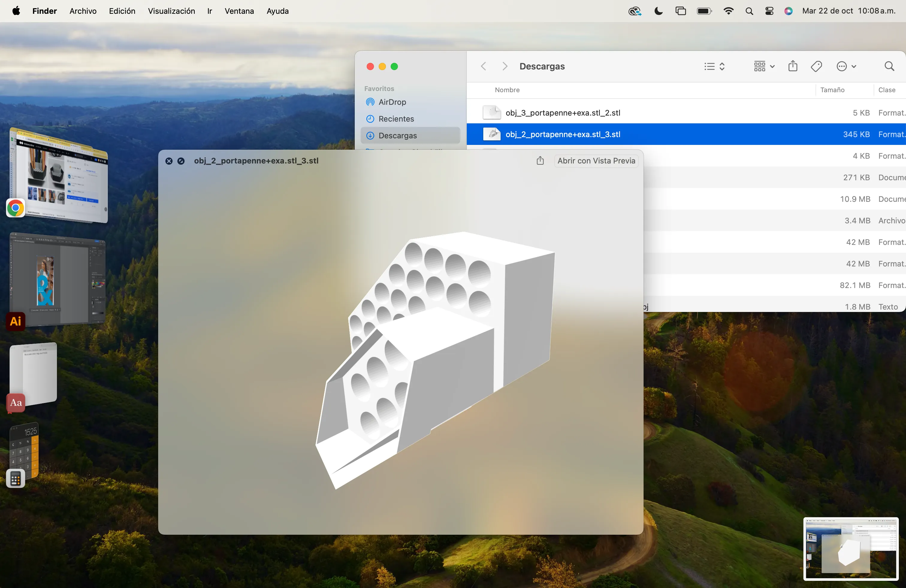
Task: Click the Stage Manager menu bar icon
Action: (x=681, y=11)
